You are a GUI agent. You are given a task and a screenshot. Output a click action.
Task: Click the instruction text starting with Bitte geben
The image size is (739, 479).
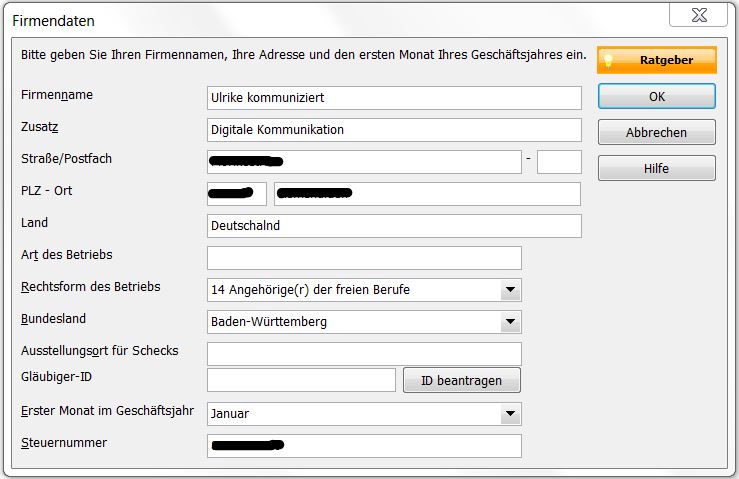tap(304, 55)
